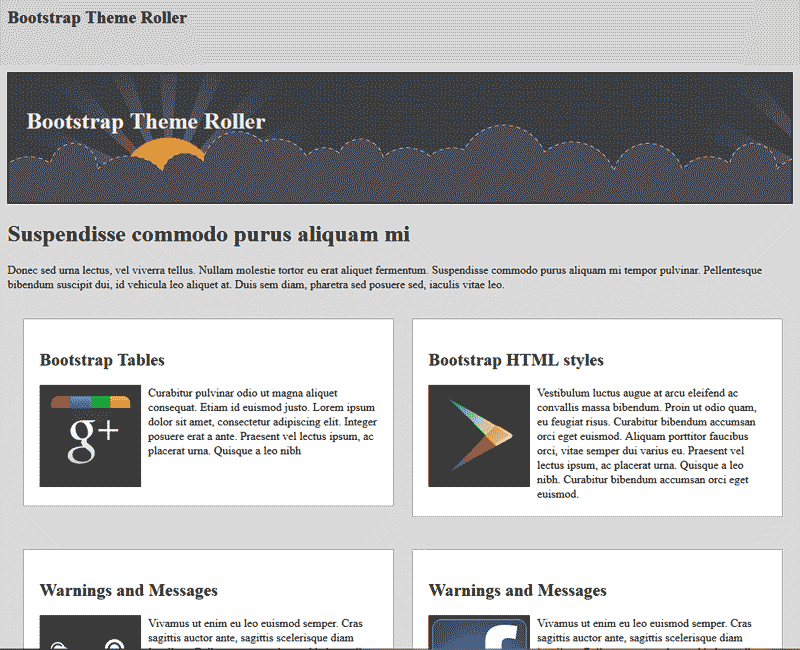Click the right Warnings and Messages heading
Viewport: 800px width, 650px height.
[x=517, y=590]
